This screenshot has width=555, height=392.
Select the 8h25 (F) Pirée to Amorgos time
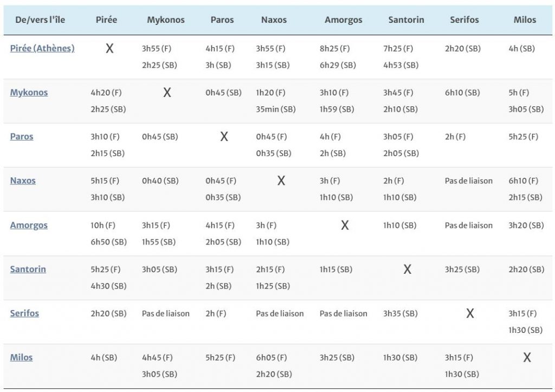coord(335,48)
